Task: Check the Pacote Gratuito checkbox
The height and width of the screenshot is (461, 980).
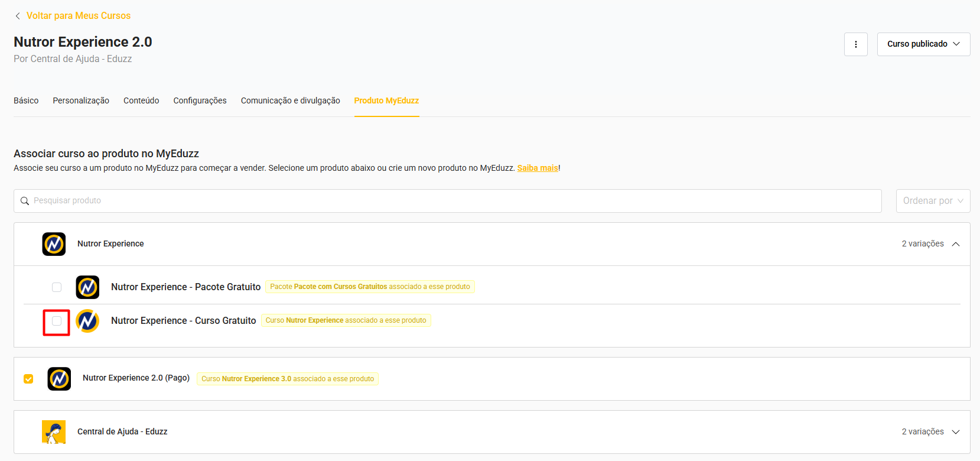Action: tap(57, 287)
